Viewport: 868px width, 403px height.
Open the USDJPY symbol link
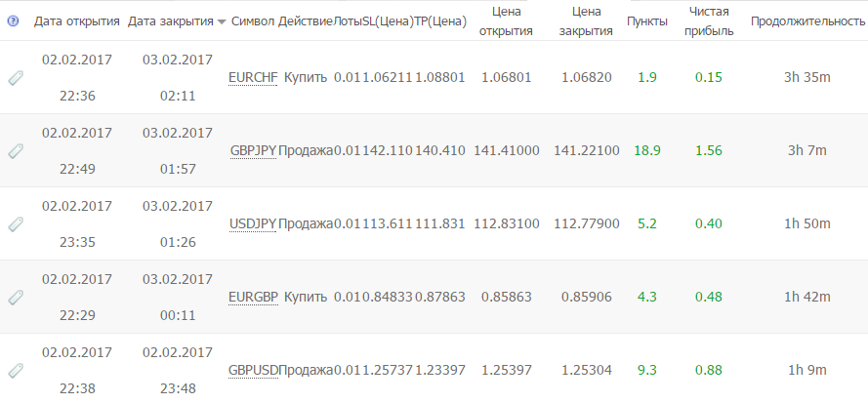tap(253, 223)
